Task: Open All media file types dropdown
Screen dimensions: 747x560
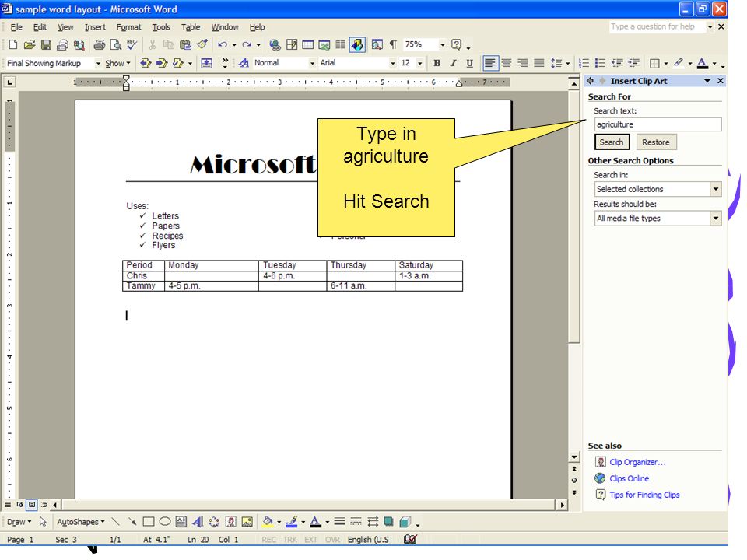Action: coord(716,219)
